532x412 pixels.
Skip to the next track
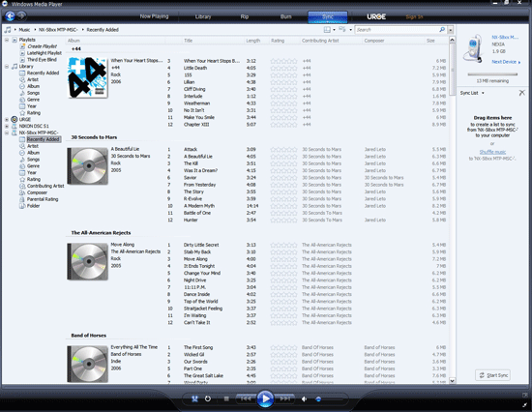click(284, 398)
